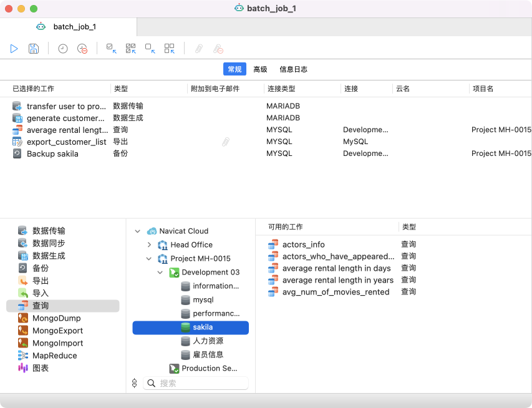The image size is (532, 408).
Task: Save the batch job
Action: click(x=33, y=49)
